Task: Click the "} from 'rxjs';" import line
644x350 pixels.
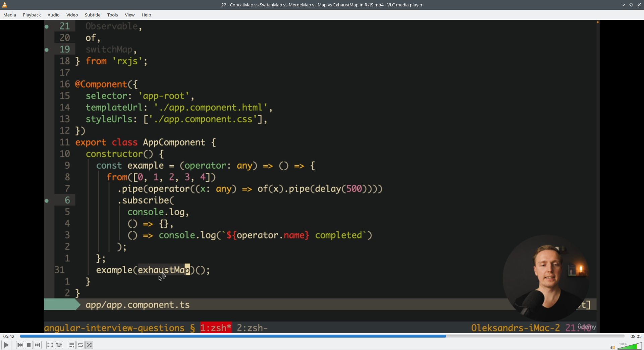Action: coord(111,61)
